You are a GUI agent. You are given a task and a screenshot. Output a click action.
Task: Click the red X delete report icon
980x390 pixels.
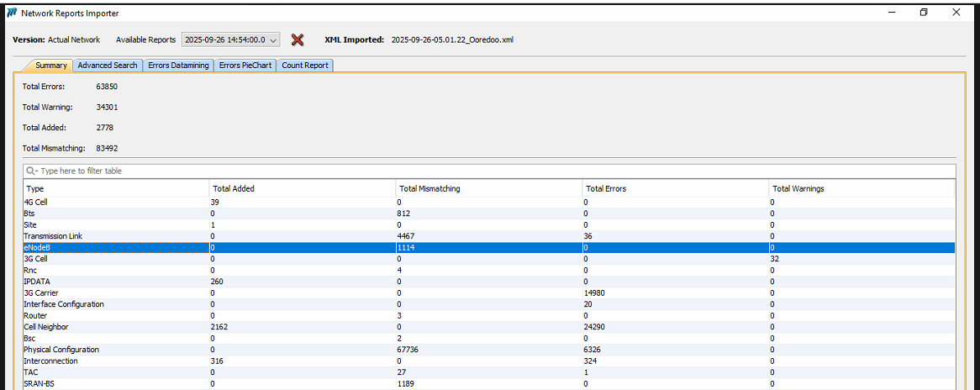pos(297,40)
